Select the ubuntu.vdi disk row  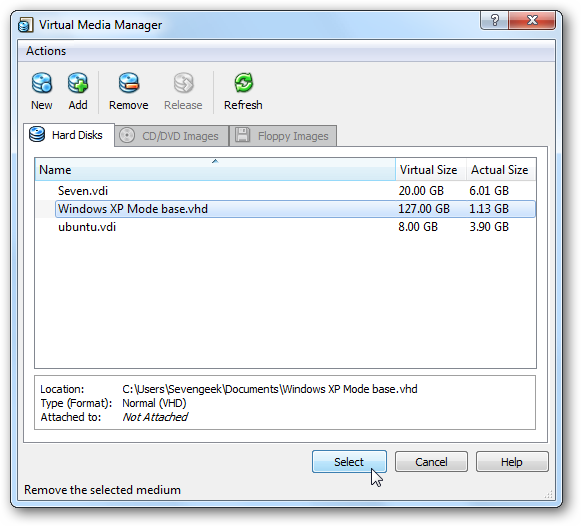point(285,227)
